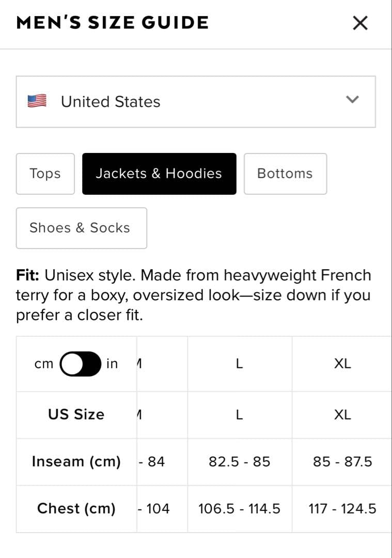Screen dimensions: 392x558
Task: Switch to the Tops tab
Action: 45,174
